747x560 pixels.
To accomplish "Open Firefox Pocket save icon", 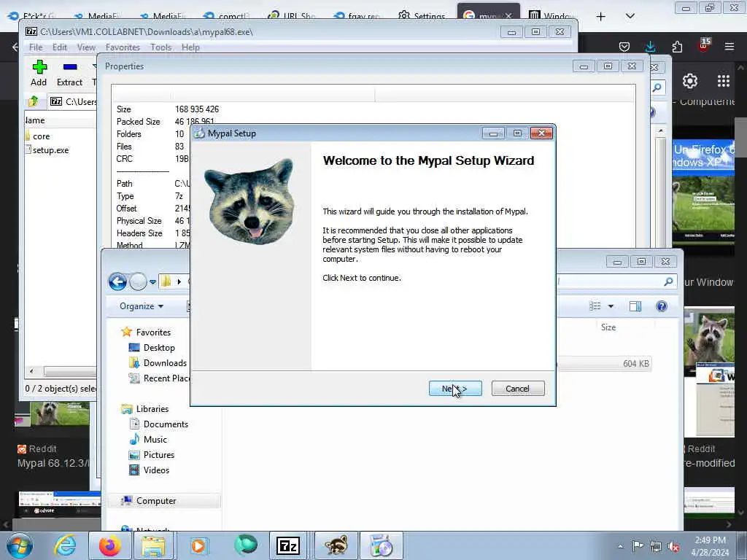I will (624, 46).
